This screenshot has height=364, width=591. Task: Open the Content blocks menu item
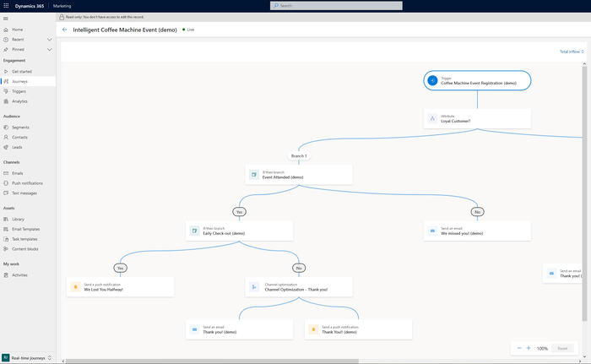coord(28,249)
